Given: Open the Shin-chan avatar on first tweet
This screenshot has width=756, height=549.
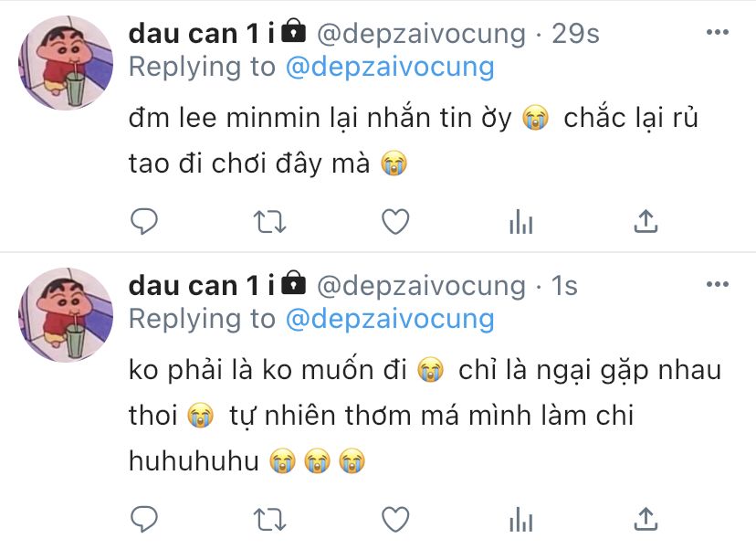Looking at the screenshot, I should (x=66, y=63).
